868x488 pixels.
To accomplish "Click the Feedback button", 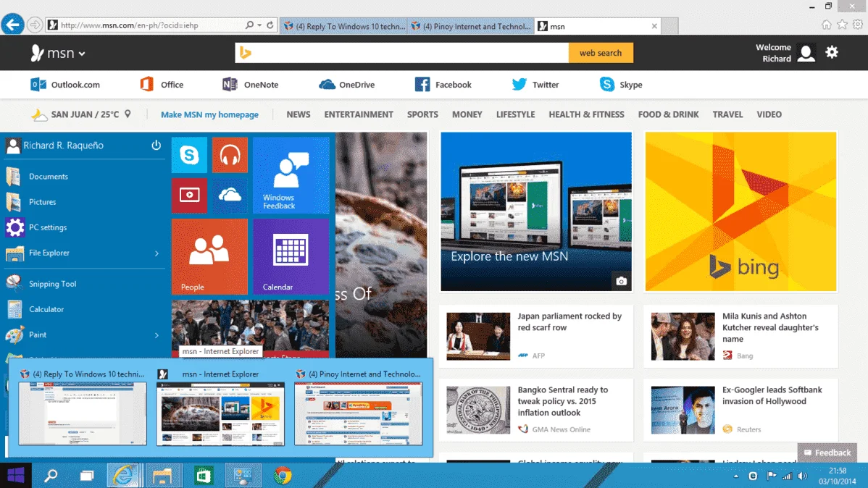I will click(x=827, y=453).
